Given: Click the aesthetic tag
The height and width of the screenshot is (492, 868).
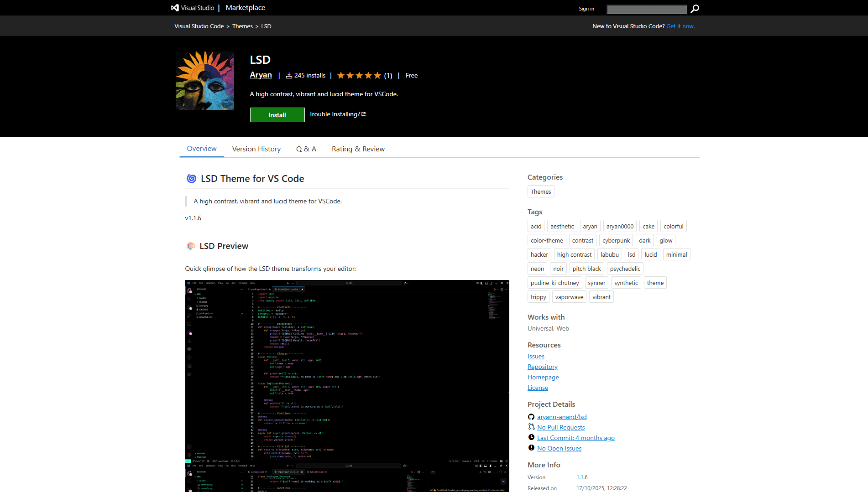Looking at the screenshot, I should coord(562,226).
